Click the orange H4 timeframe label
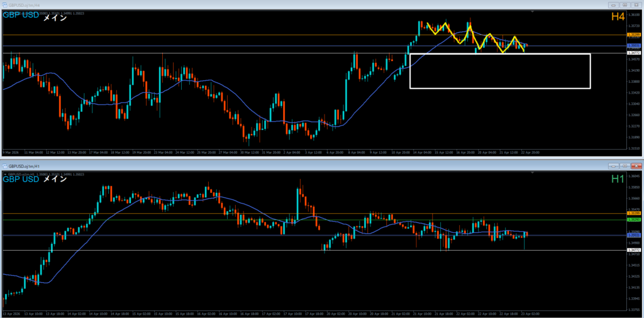This screenshot has height=318, width=644. tap(617, 18)
